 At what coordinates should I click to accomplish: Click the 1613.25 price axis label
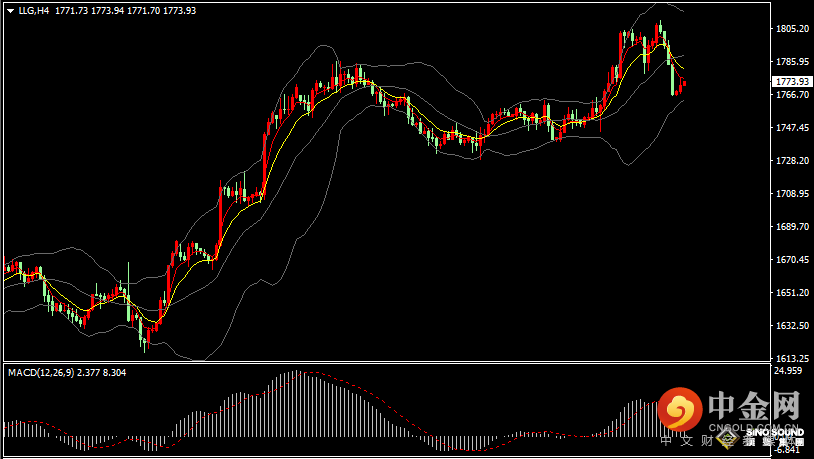click(x=792, y=358)
